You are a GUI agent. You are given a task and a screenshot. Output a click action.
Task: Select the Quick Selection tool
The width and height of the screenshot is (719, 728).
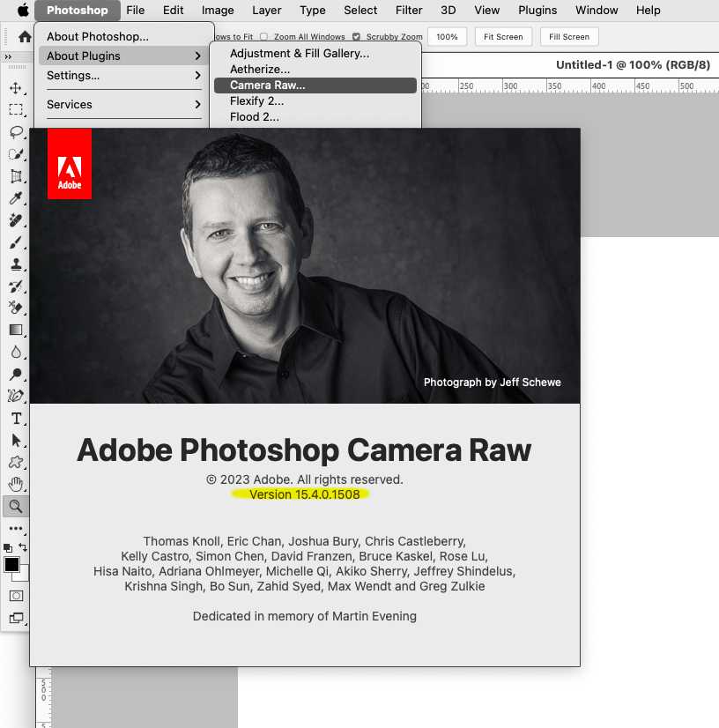(16, 154)
